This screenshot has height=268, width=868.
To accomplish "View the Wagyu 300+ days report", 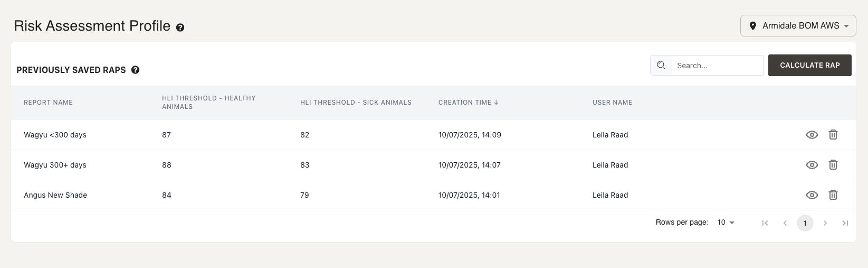I will pos(812,165).
